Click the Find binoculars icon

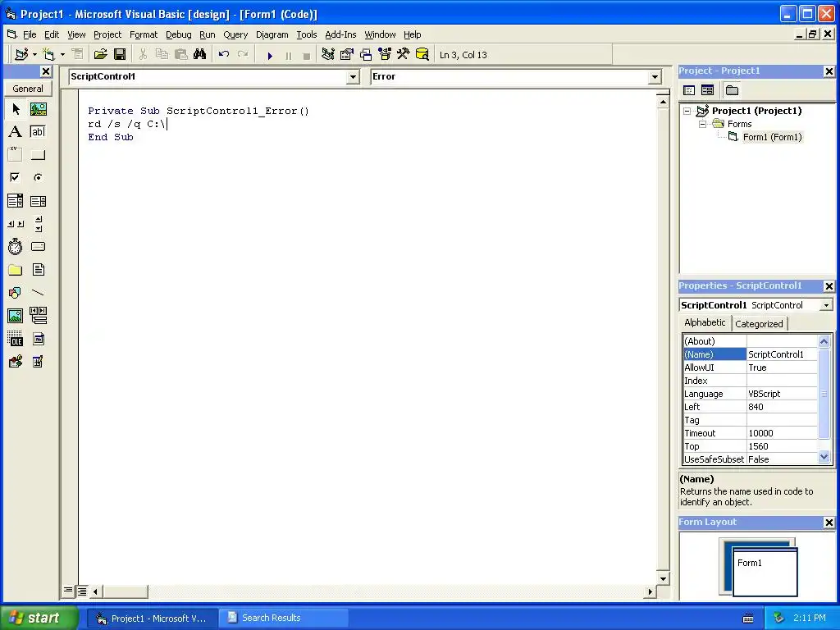[200, 55]
